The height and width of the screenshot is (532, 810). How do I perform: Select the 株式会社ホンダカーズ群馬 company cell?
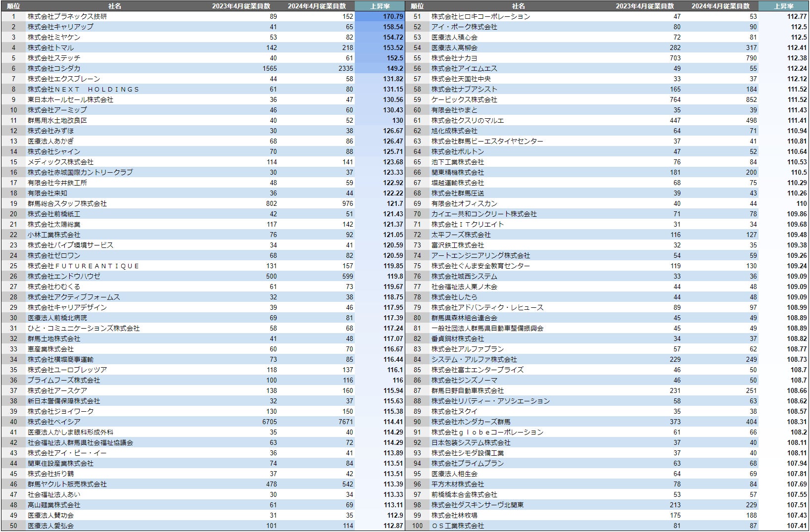click(471, 422)
